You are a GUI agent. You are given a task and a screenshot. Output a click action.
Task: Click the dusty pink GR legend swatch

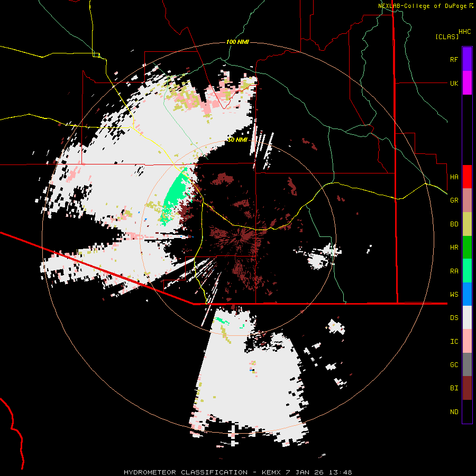click(x=467, y=200)
